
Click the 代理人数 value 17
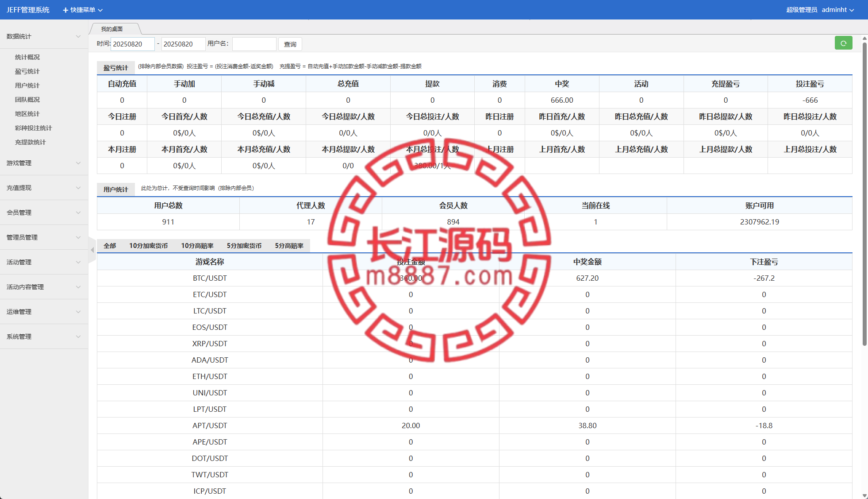[x=311, y=222]
